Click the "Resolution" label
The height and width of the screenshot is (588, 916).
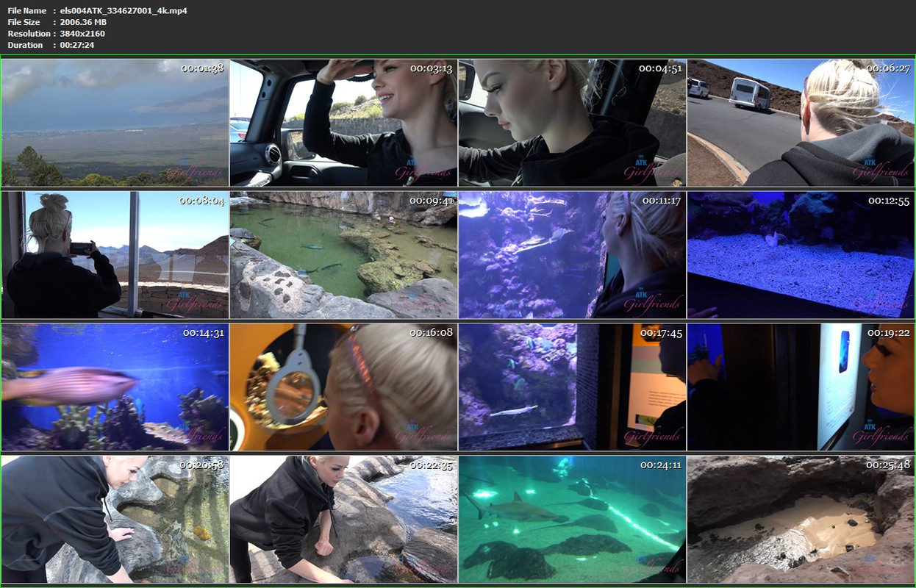(29, 34)
